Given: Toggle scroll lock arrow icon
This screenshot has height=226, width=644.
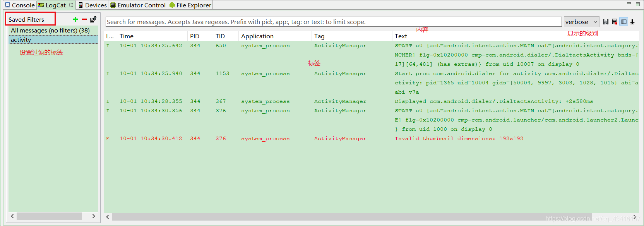Looking at the screenshot, I should pyautogui.click(x=632, y=22).
